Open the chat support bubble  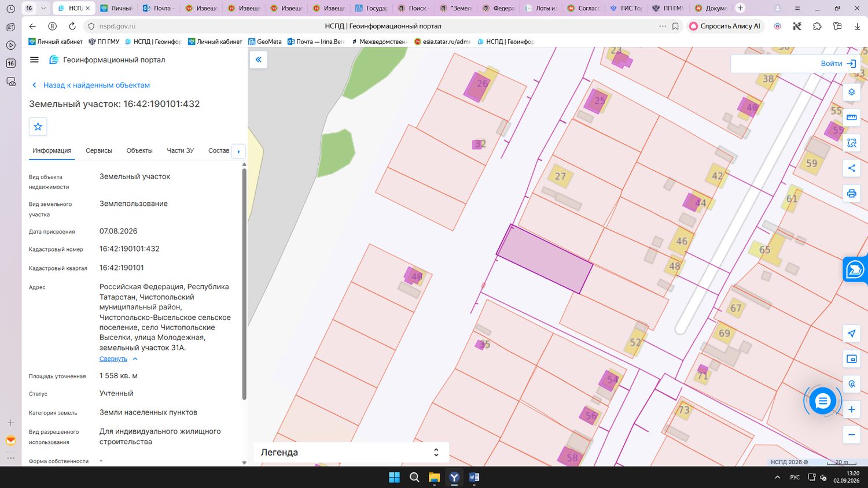click(822, 401)
